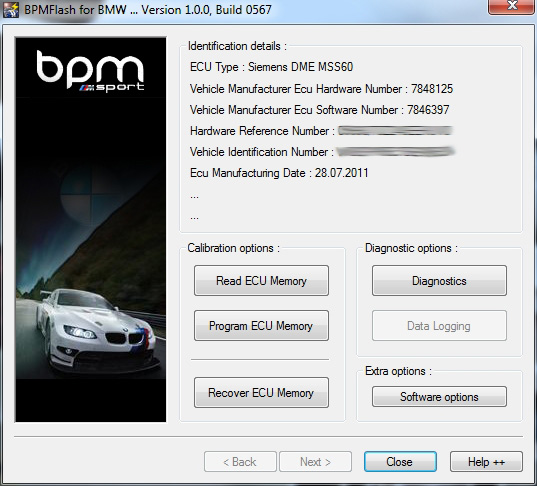537x486 pixels.
Task: Close the BPMFlash dialog via Close button
Action: point(400,462)
